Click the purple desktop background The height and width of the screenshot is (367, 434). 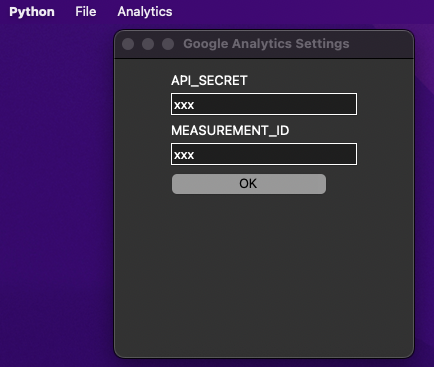pyautogui.click(x=55, y=200)
